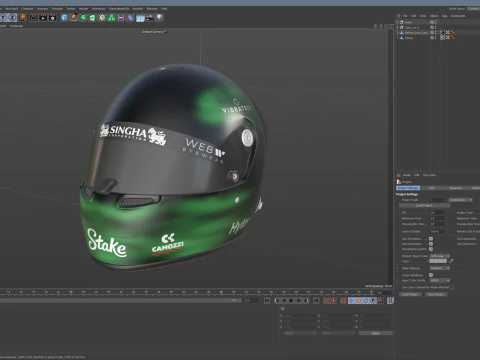The width and height of the screenshot is (480, 360).
Task: Click the FPS input field
Action: click(437, 212)
